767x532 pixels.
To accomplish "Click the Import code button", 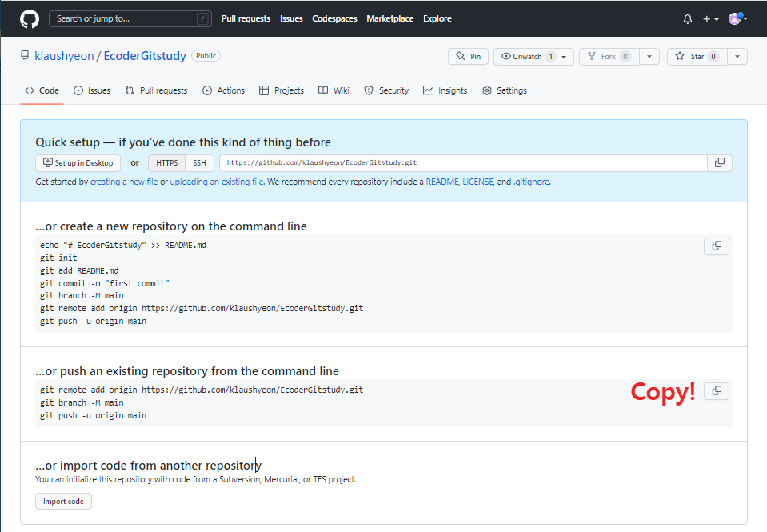I will coord(64,501).
